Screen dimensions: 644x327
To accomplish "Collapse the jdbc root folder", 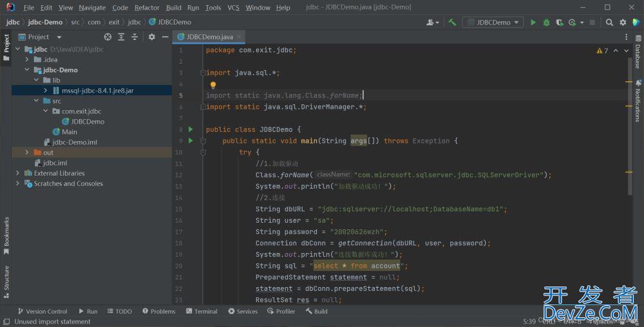I will click(x=17, y=49).
